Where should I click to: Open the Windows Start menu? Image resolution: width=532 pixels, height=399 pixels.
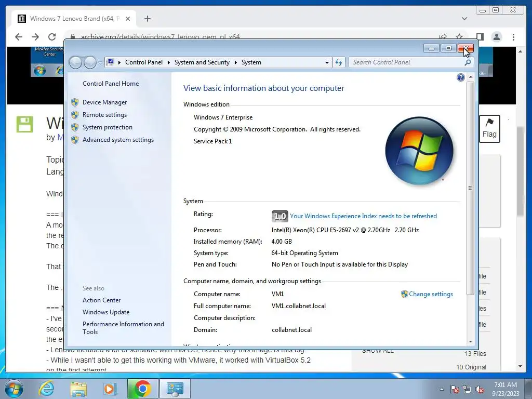[13, 389]
